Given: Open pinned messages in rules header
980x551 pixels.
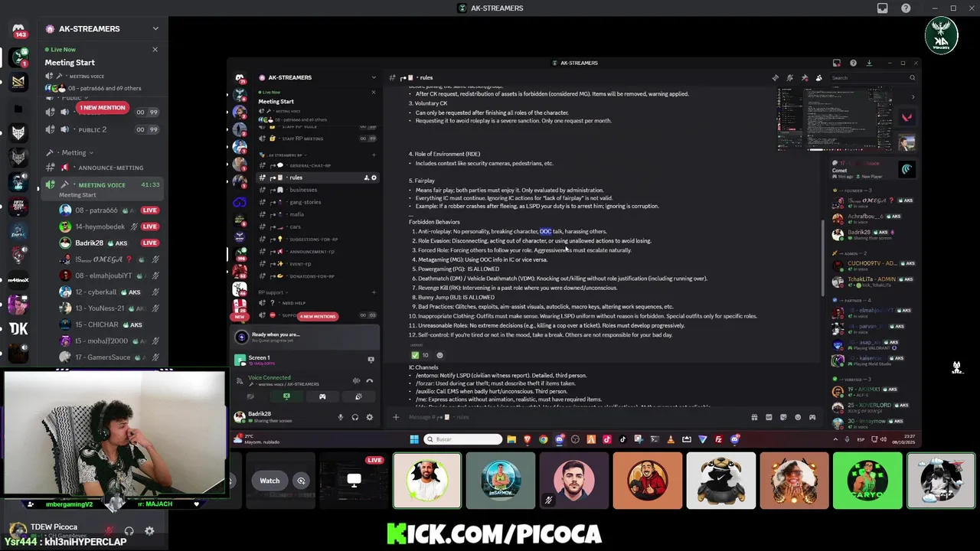Looking at the screenshot, I should click(x=805, y=77).
